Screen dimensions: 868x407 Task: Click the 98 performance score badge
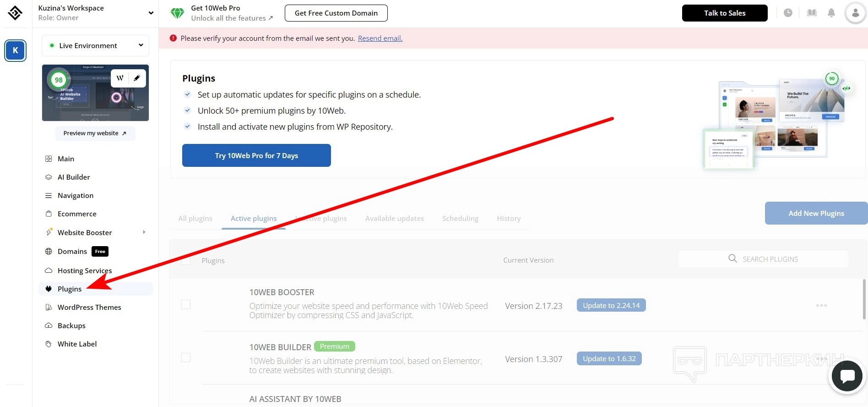pyautogui.click(x=59, y=80)
